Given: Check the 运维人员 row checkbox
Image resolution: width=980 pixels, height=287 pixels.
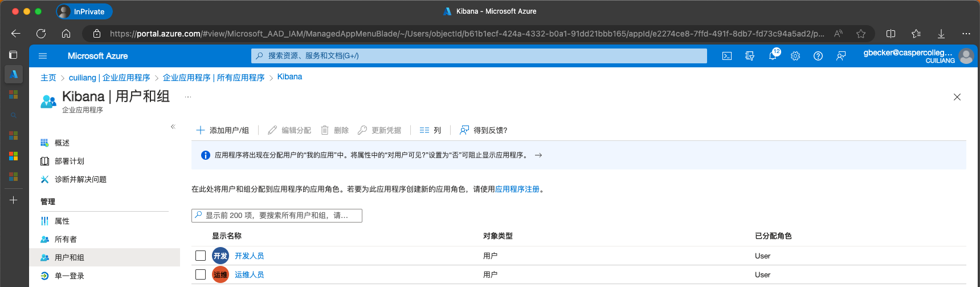Looking at the screenshot, I should 201,274.
